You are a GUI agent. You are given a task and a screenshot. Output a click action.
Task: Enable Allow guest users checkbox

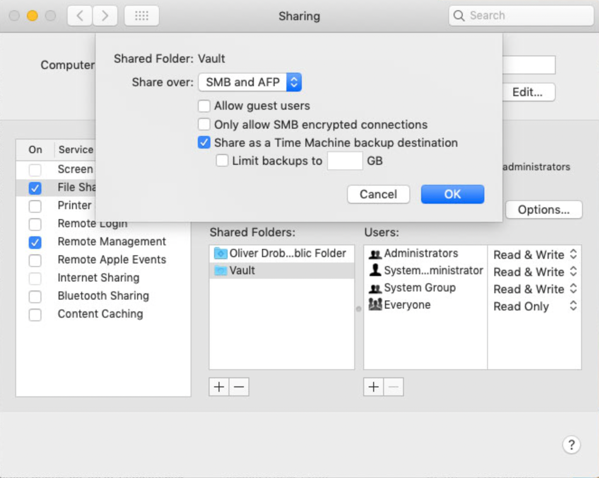tap(204, 106)
